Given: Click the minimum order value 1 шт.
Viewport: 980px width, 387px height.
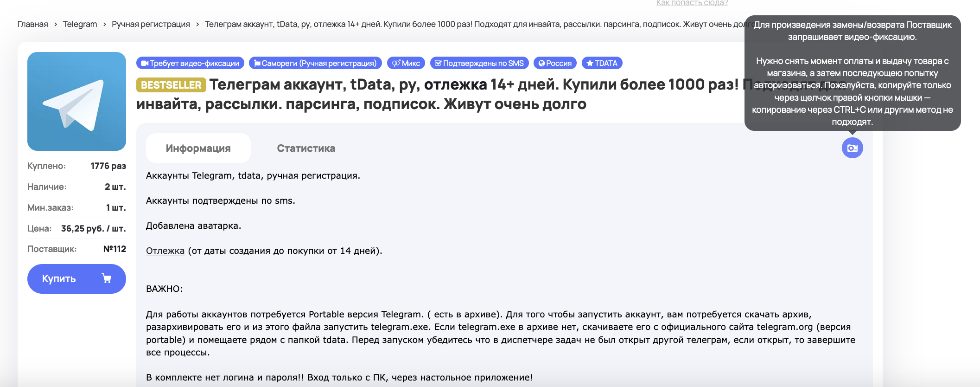Looking at the screenshot, I should pyautogui.click(x=116, y=208).
